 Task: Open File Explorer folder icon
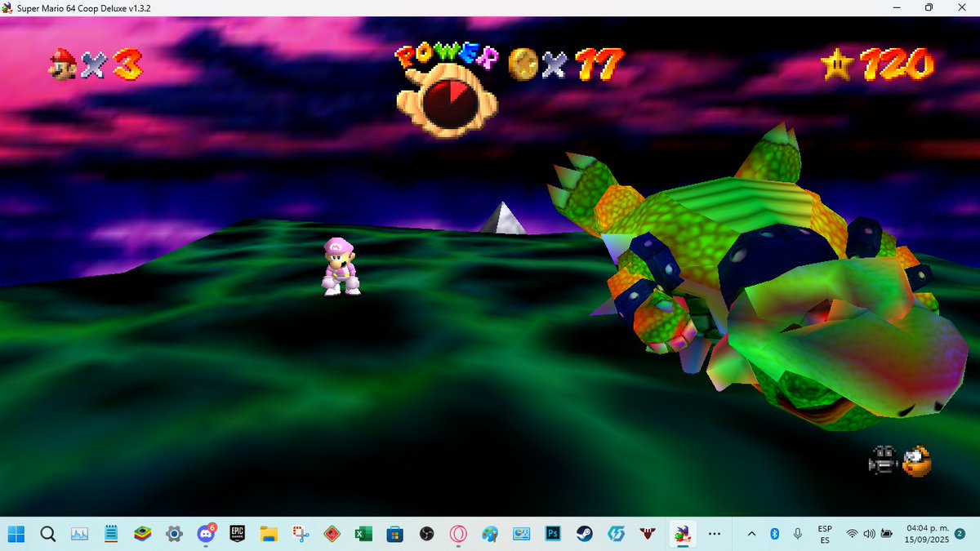(269, 534)
